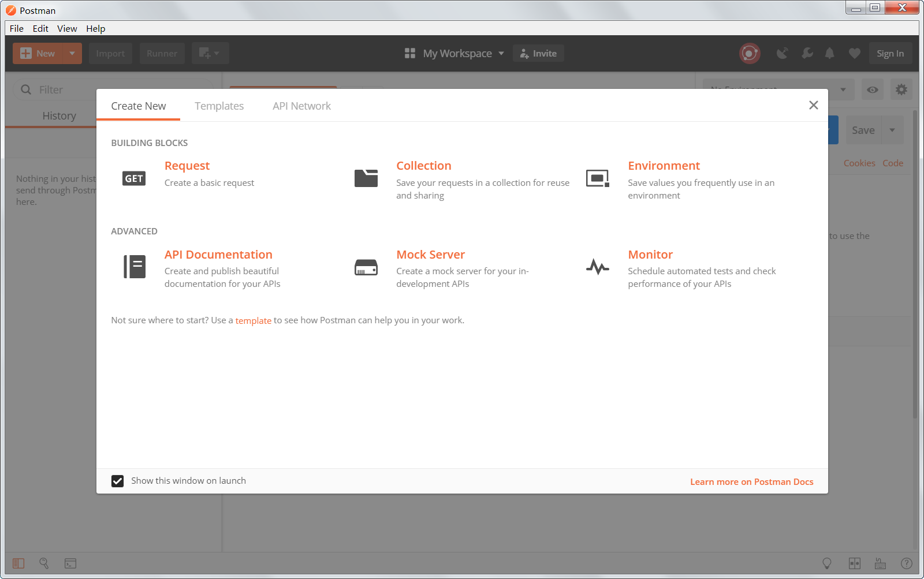Click the Invite button
The height and width of the screenshot is (579, 924).
click(538, 54)
